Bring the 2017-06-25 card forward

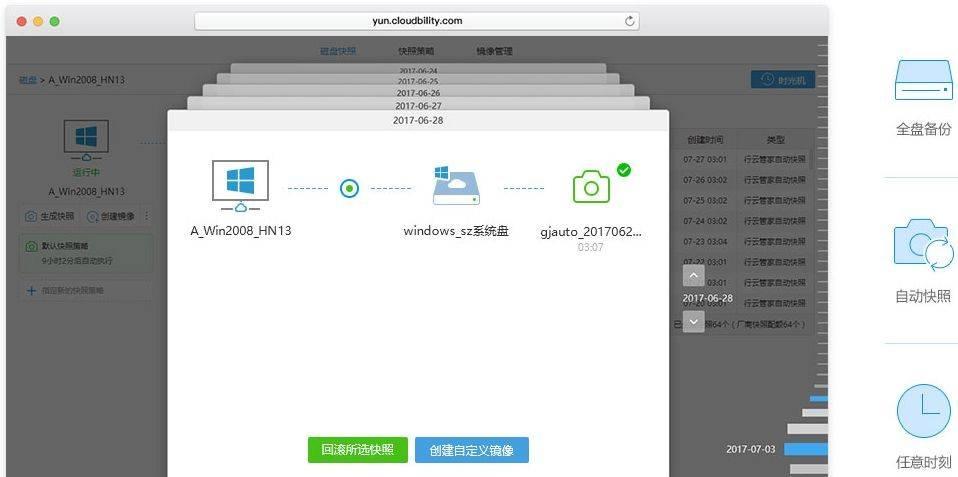[419, 81]
